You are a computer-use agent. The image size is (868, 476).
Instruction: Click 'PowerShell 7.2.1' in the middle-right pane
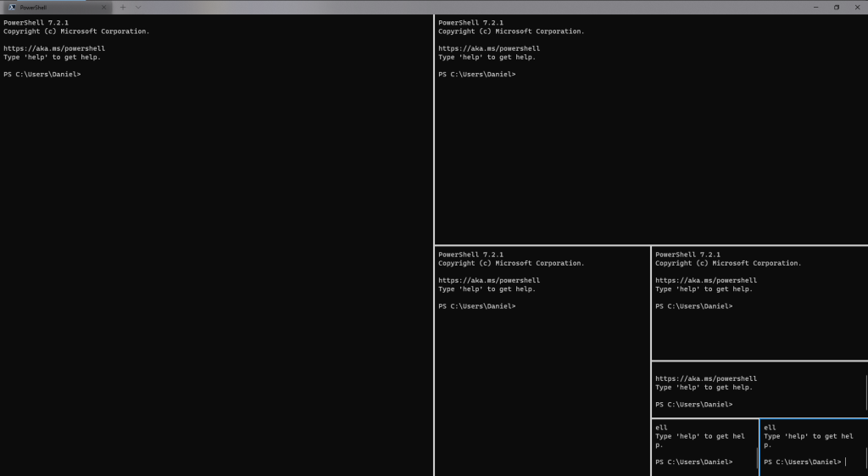688,255
